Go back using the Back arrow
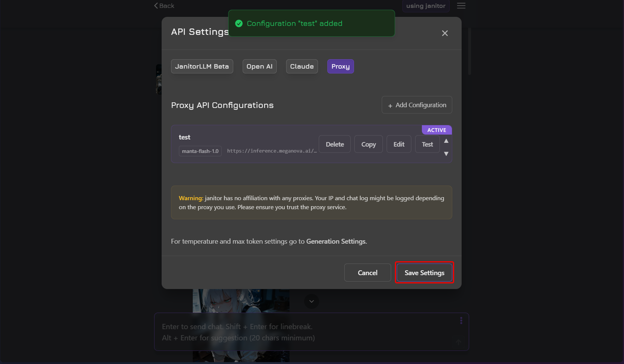The height and width of the screenshot is (364, 624). pos(164,6)
